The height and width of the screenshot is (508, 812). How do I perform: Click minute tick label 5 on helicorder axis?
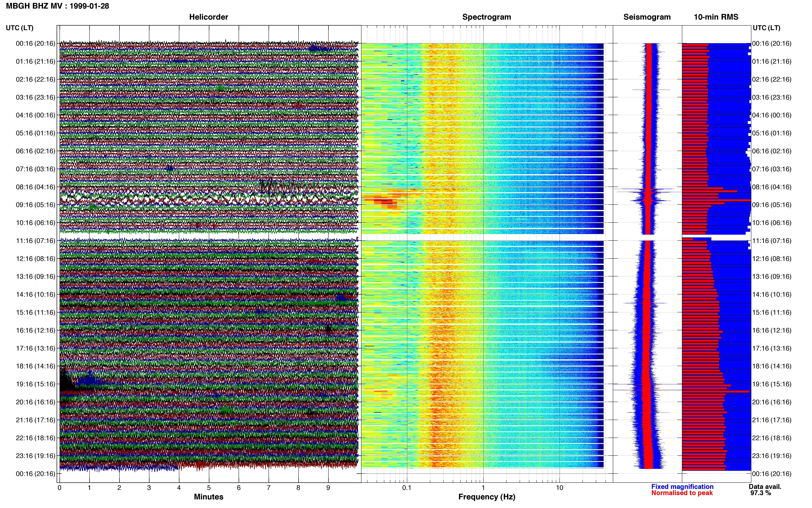point(209,488)
